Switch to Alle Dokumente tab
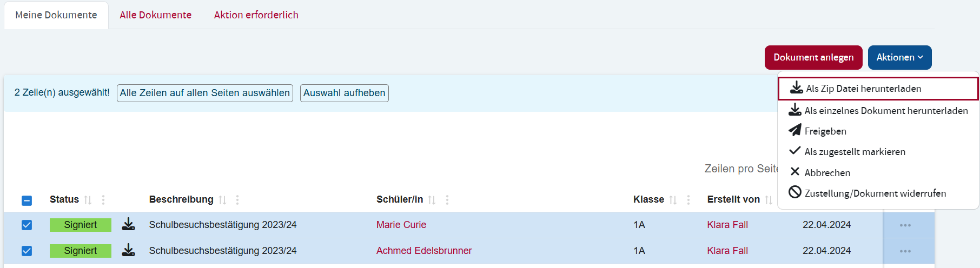This screenshot has height=268, width=980. tap(155, 15)
